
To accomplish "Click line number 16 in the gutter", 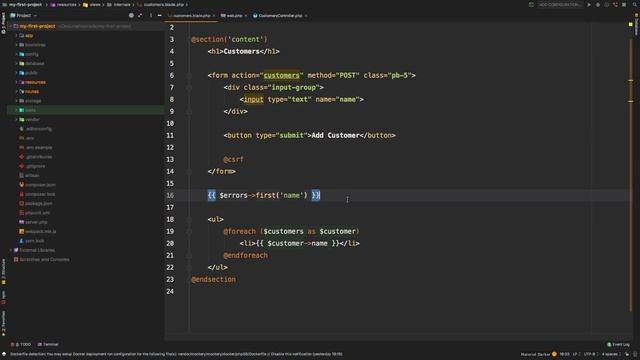I will click(170, 196).
